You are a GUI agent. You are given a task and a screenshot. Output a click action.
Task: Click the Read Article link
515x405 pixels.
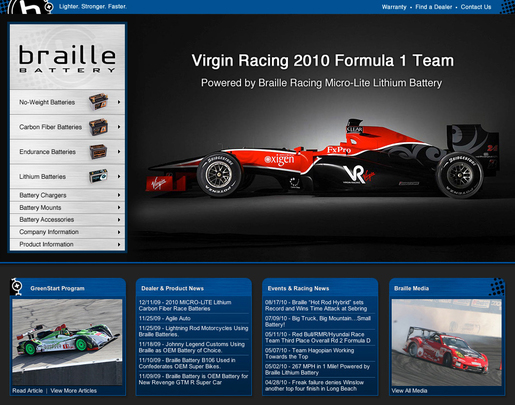(28, 391)
